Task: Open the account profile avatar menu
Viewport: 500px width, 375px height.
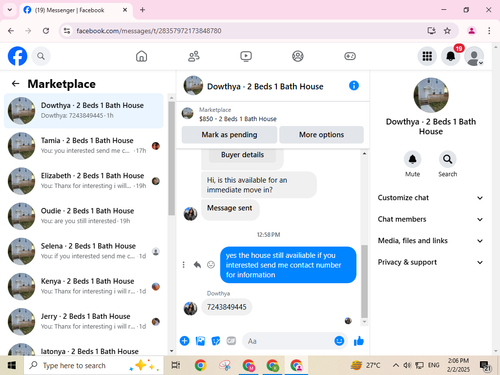Action: point(474,56)
